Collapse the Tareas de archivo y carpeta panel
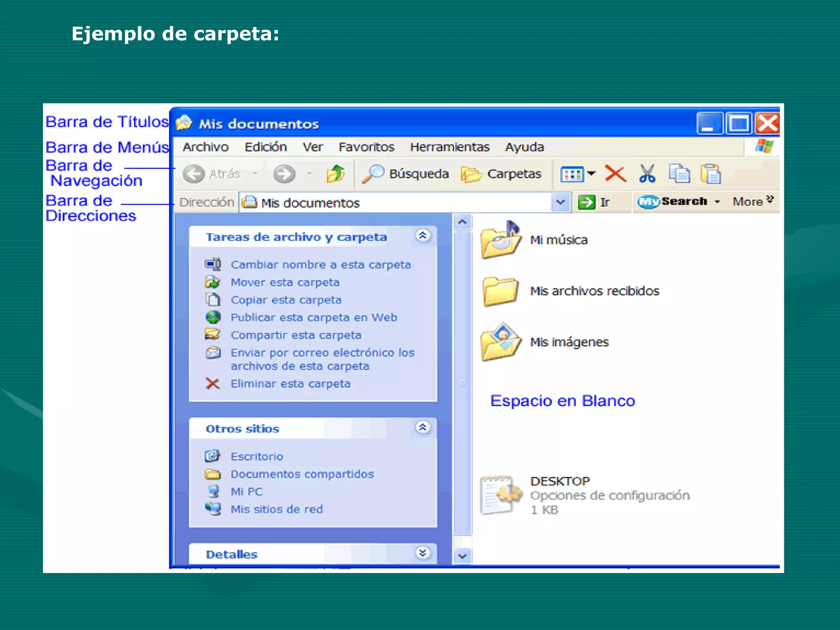This screenshot has height=630, width=840. (422, 236)
